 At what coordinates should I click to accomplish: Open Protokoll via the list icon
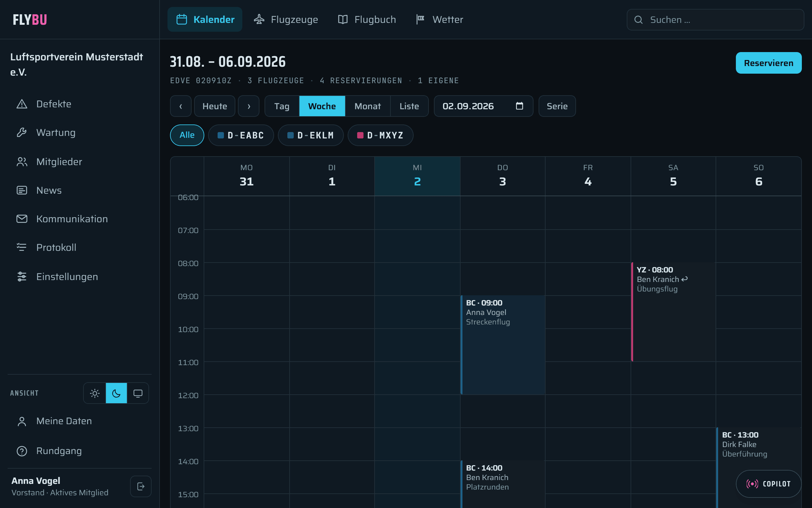[x=22, y=247]
